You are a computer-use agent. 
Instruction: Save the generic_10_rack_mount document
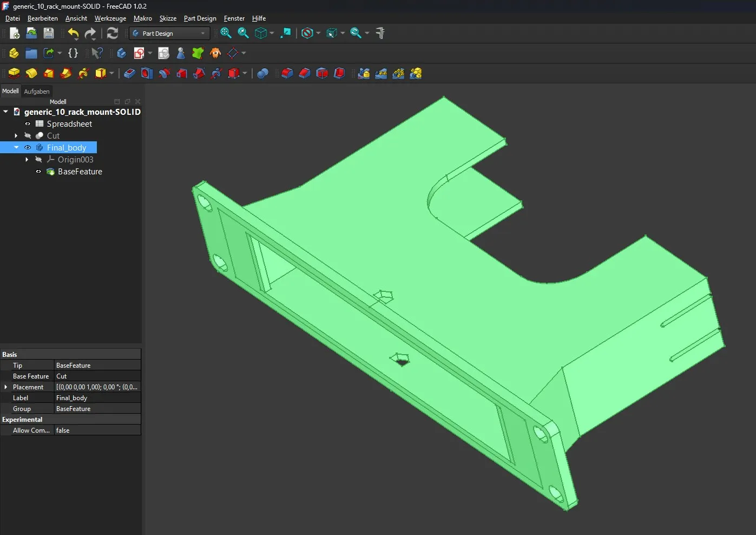(x=49, y=33)
